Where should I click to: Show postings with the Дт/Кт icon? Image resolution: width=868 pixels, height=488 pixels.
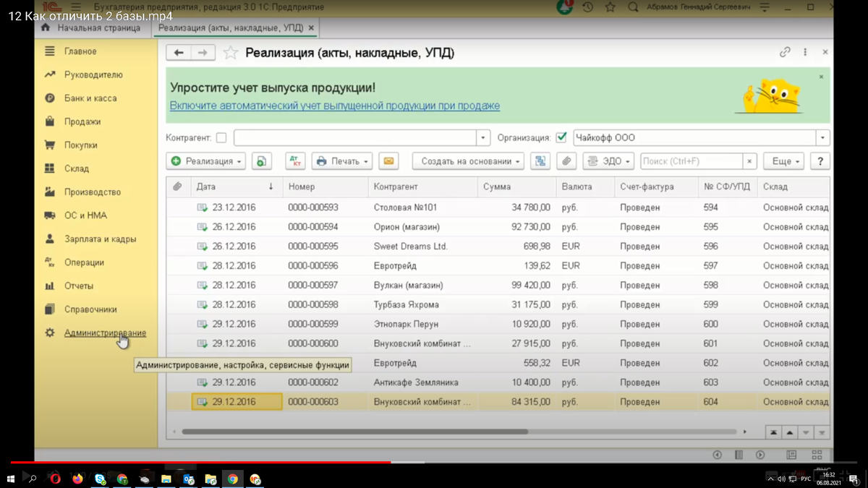(294, 161)
